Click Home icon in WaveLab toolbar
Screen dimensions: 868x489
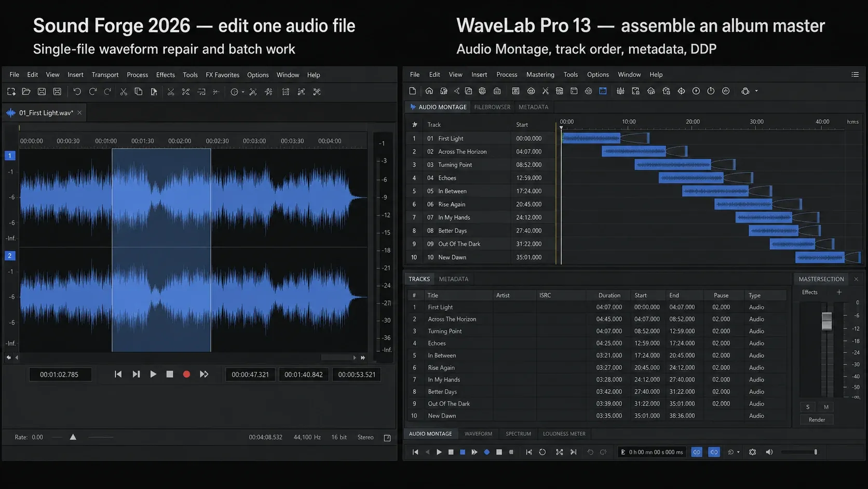[429, 91]
